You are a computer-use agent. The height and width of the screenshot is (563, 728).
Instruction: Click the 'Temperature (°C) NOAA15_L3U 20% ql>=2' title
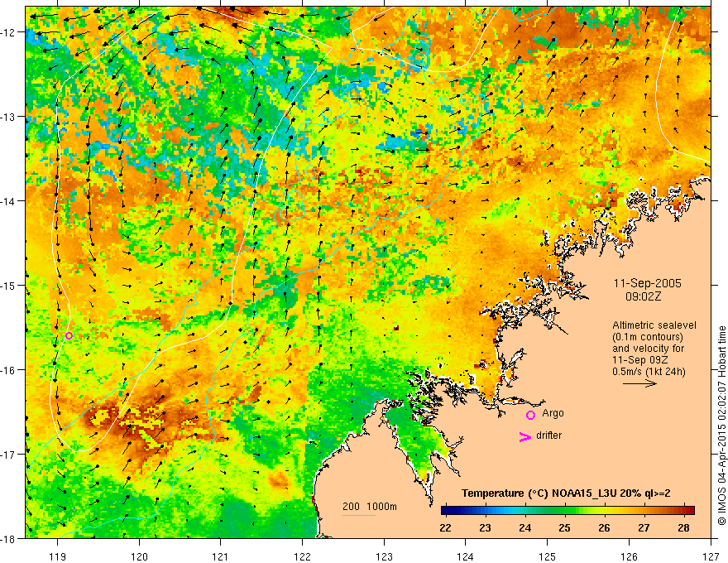[566, 493]
